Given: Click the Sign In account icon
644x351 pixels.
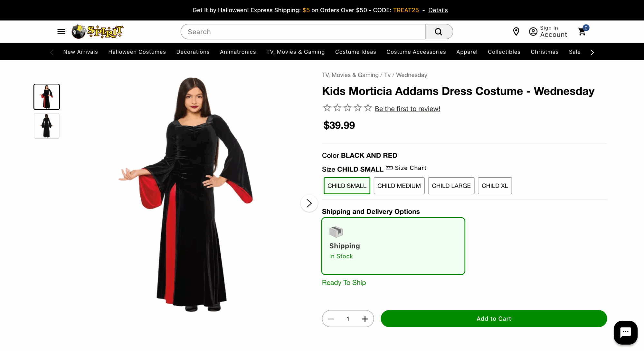Looking at the screenshot, I should [x=533, y=32].
